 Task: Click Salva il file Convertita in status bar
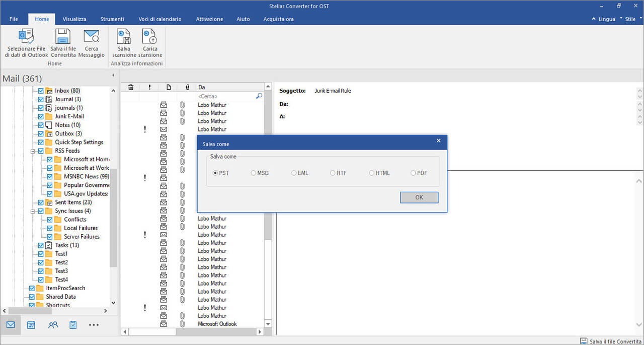click(x=611, y=340)
